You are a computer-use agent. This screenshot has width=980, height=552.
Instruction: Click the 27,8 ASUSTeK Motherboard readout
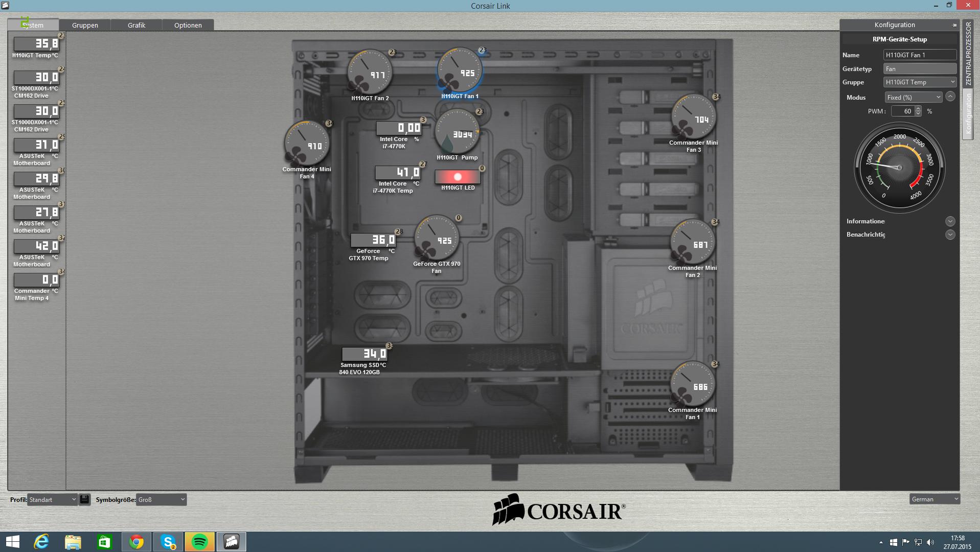[x=37, y=212]
